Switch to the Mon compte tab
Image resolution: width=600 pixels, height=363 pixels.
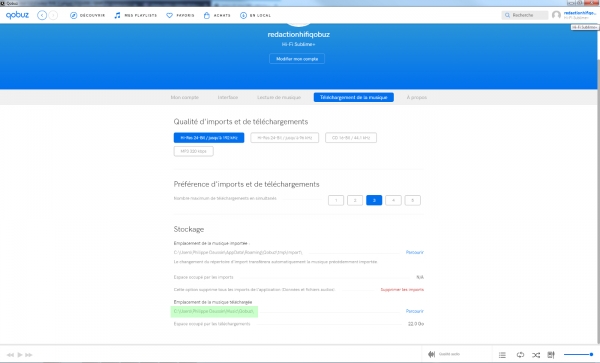(184, 98)
